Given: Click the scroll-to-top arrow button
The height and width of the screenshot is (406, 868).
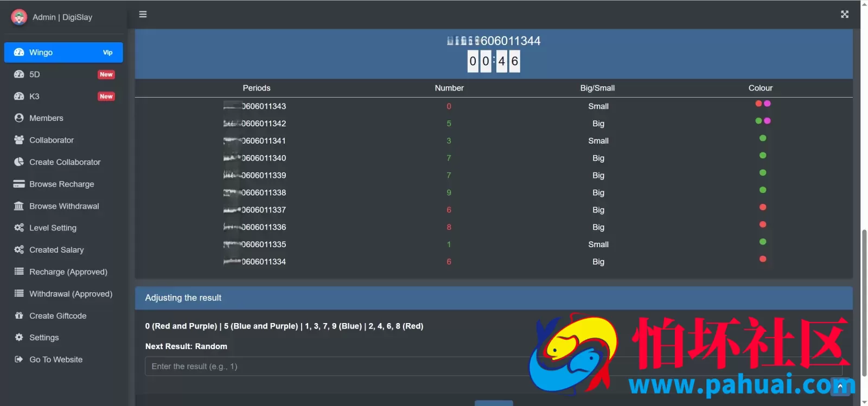Looking at the screenshot, I should pyautogui.click(x=840, y=386).
